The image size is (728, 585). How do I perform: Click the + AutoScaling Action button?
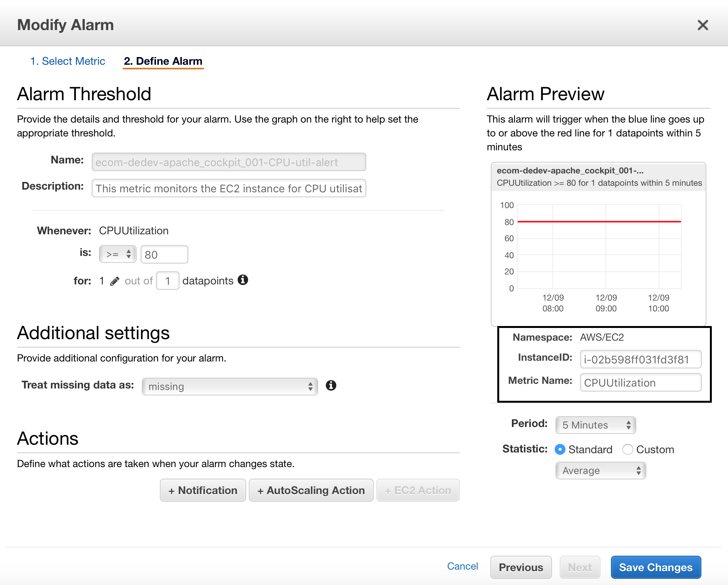pyautogui.click(x=311, y=490)
